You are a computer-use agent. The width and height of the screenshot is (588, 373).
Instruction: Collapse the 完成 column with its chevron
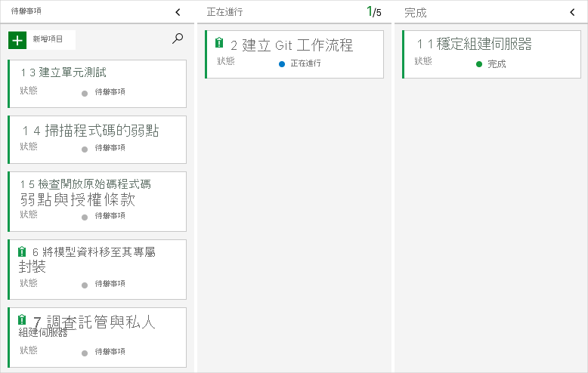pyautogui.click(x=572, y=12)
